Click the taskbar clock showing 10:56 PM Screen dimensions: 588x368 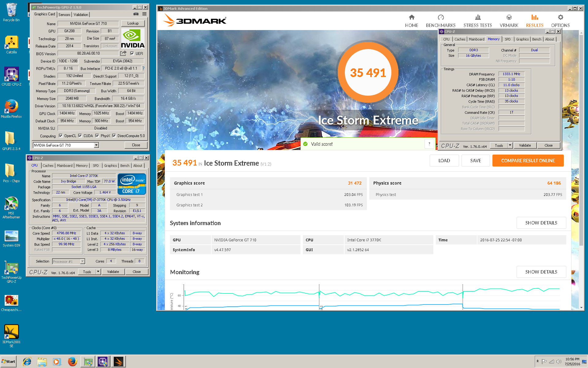coord(572,362)
